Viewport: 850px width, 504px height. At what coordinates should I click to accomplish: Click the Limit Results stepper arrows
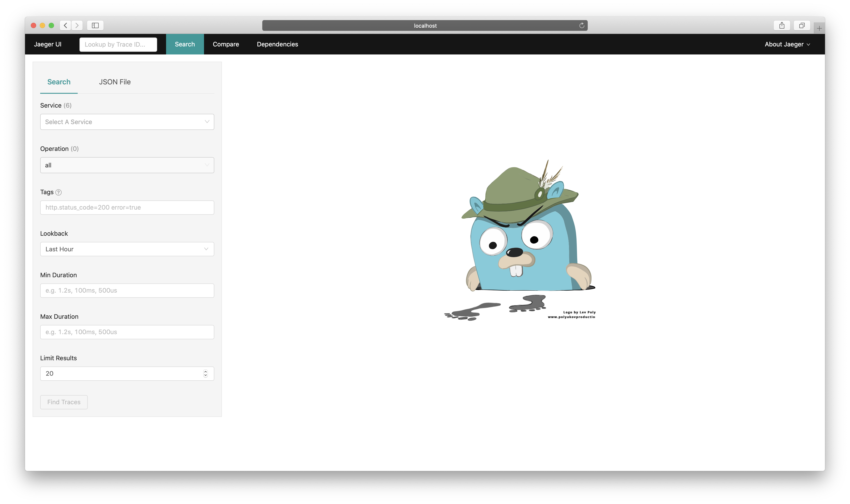[x=205, y=374]
